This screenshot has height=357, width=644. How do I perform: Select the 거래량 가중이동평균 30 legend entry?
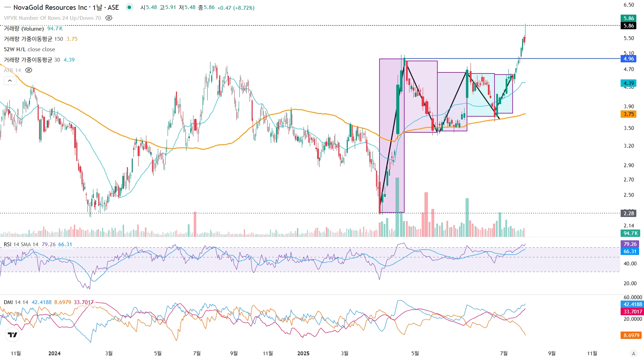pyautogui.click(x=32, y=60)
